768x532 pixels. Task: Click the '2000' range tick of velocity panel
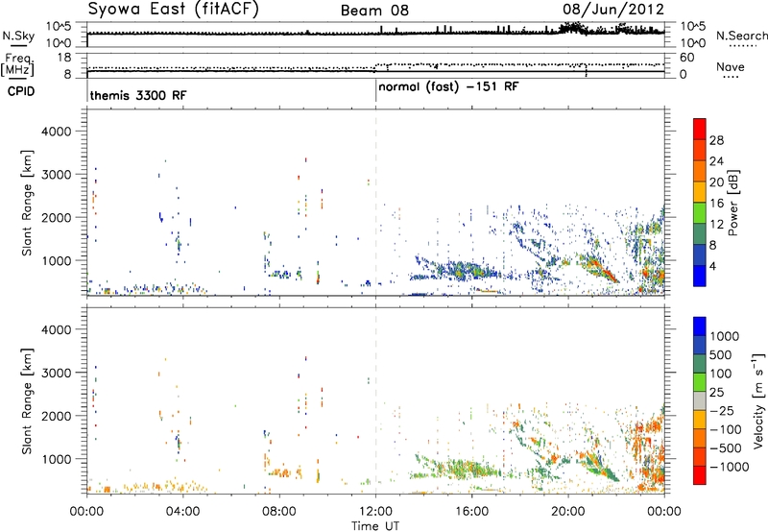tap(57, 416)
